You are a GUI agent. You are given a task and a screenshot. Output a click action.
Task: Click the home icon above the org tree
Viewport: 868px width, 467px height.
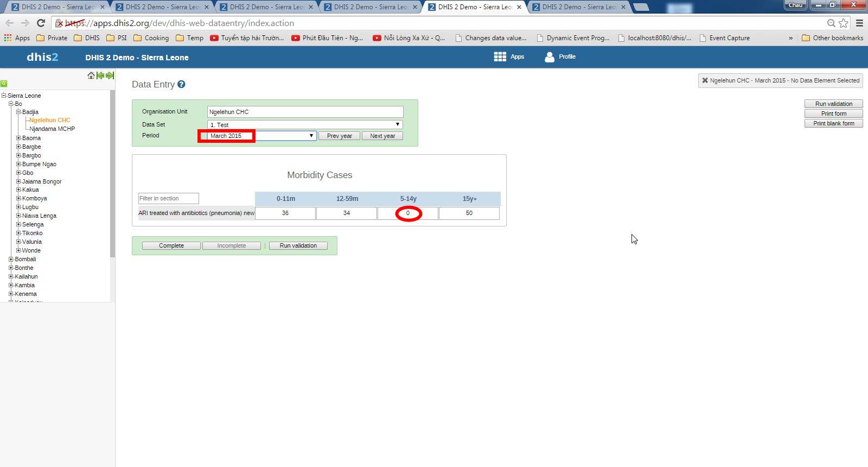pos(91,75)
